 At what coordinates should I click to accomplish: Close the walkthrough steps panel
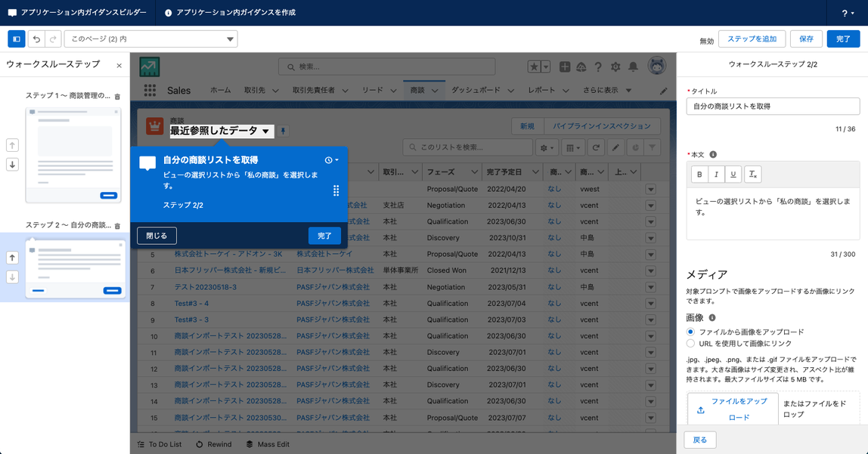coord(119,66)
